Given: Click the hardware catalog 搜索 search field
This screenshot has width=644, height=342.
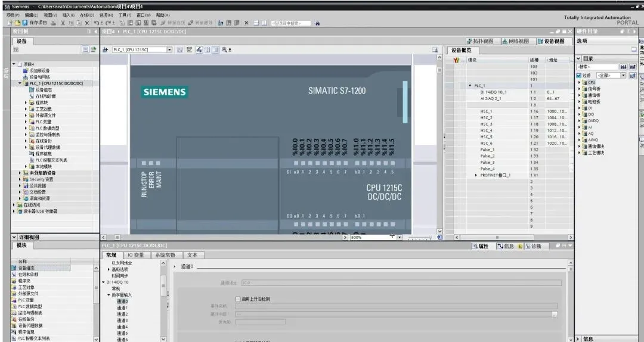Looking at the screenshot, I should coord(597,67).
